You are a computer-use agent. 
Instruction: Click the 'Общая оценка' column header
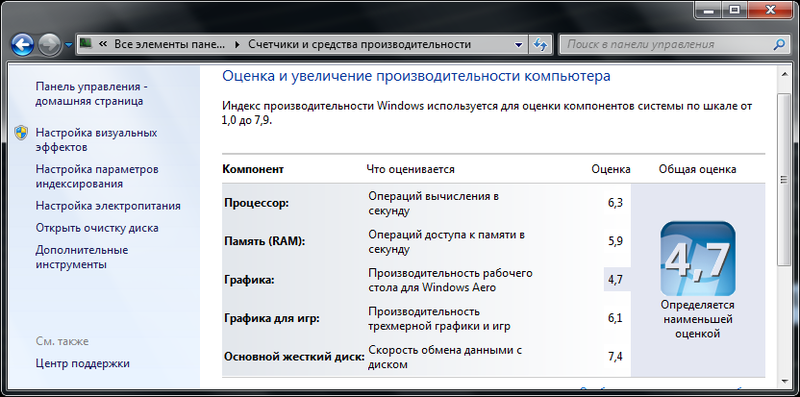tap(697, 169)
